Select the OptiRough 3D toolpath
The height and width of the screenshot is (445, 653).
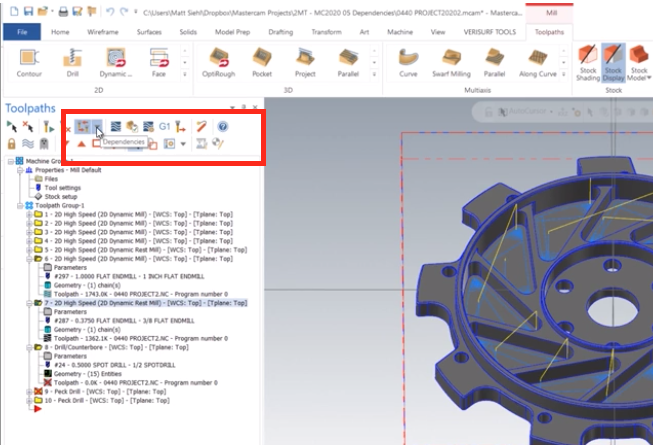click(x=219, y=63)
